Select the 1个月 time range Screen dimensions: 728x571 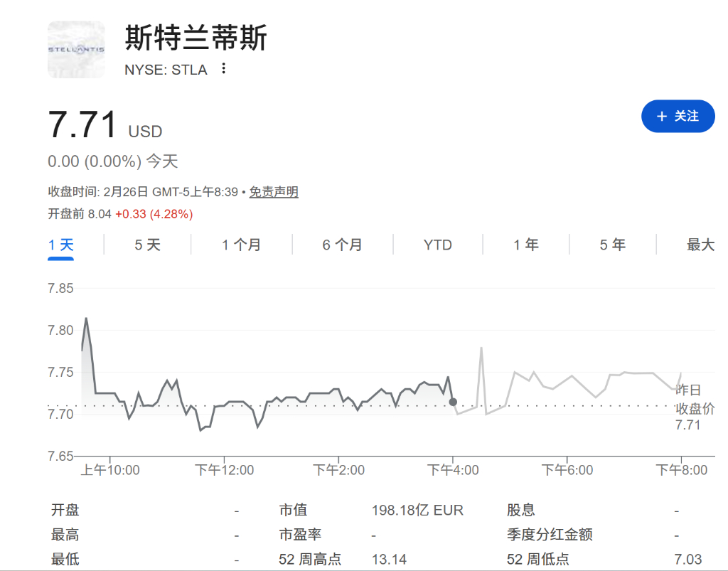pos(241,245)
